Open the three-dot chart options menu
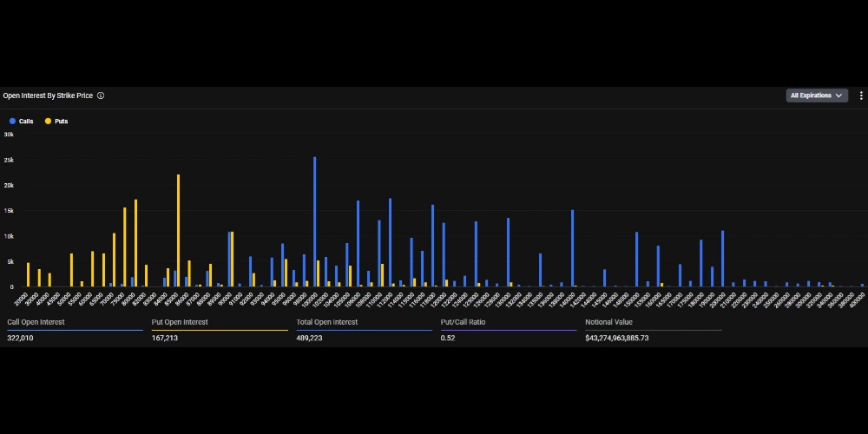Image resolution: width=868 pixels, height=434 pixels. (861, 95)
